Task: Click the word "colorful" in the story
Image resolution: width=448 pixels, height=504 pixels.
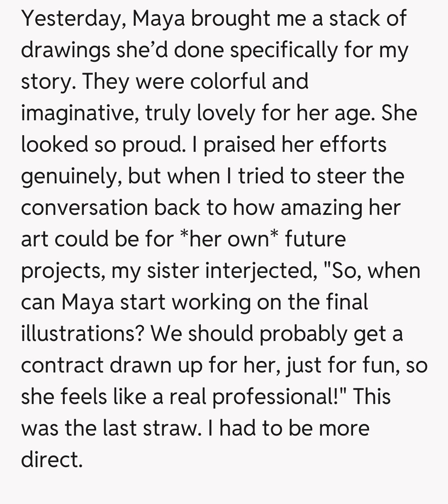Action: point(228,81)
